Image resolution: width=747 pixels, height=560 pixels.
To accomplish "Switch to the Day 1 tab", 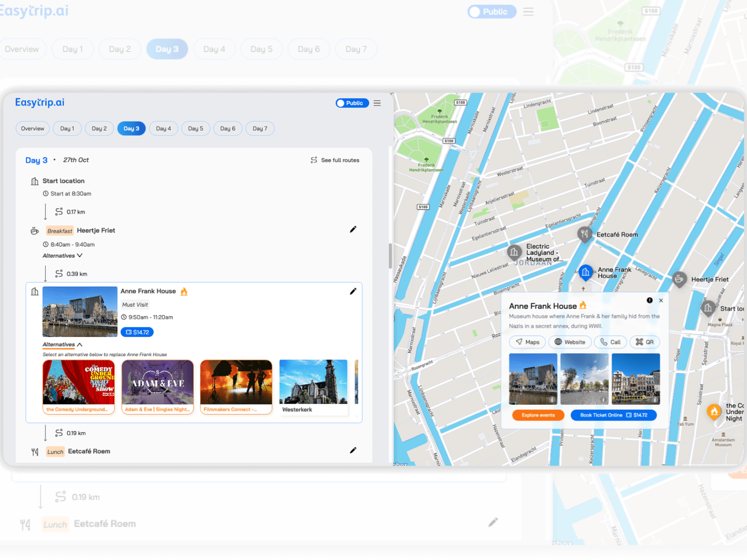I will [67, 129].
